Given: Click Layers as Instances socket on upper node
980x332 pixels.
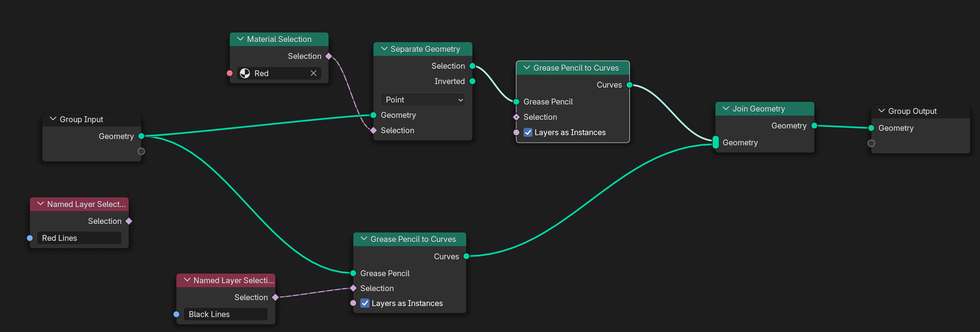Looking at the screenshot, I should (516, 132).
